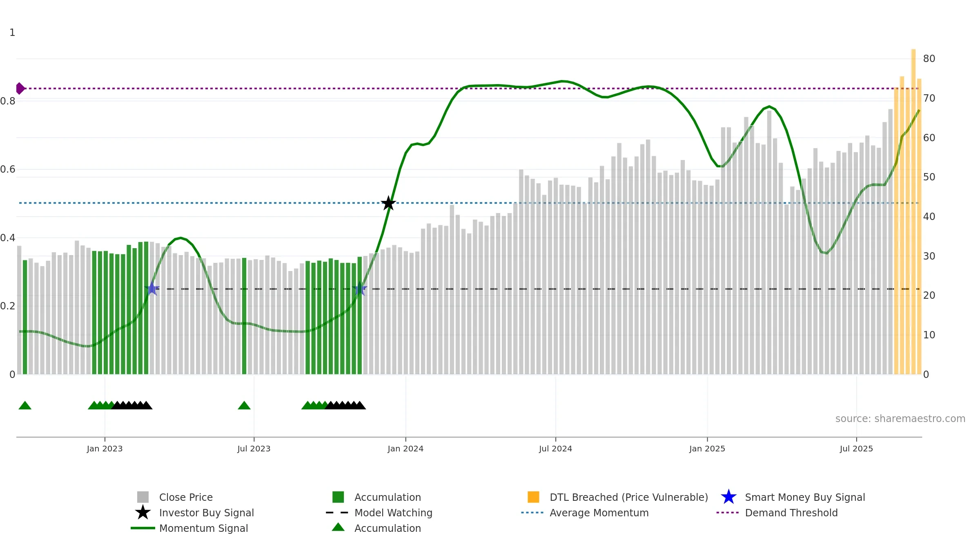Click the tallest orange DTL Breached bar

pos(913,211)
